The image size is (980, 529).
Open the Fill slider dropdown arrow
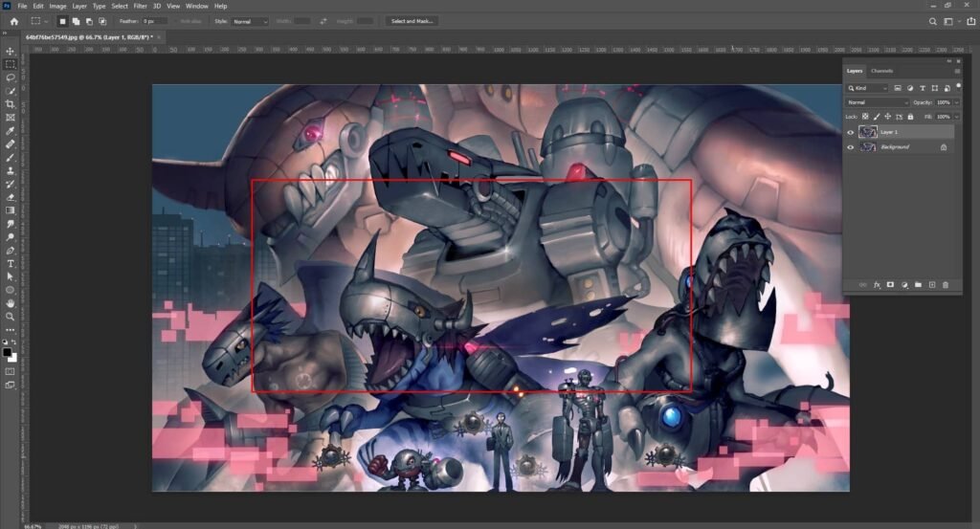[x=957, y=117]
